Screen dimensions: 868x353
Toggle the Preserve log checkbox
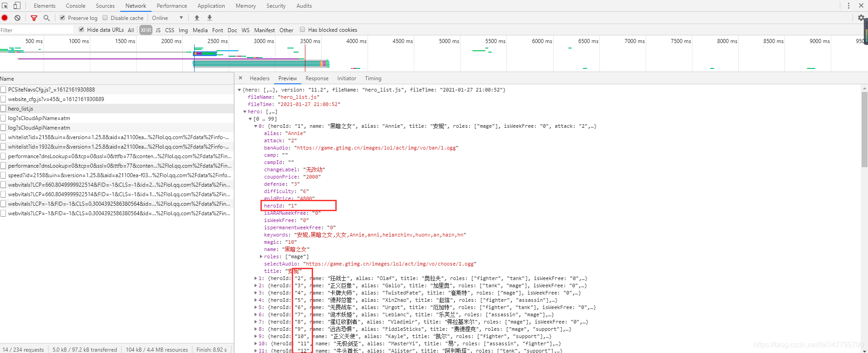(63, 18)
